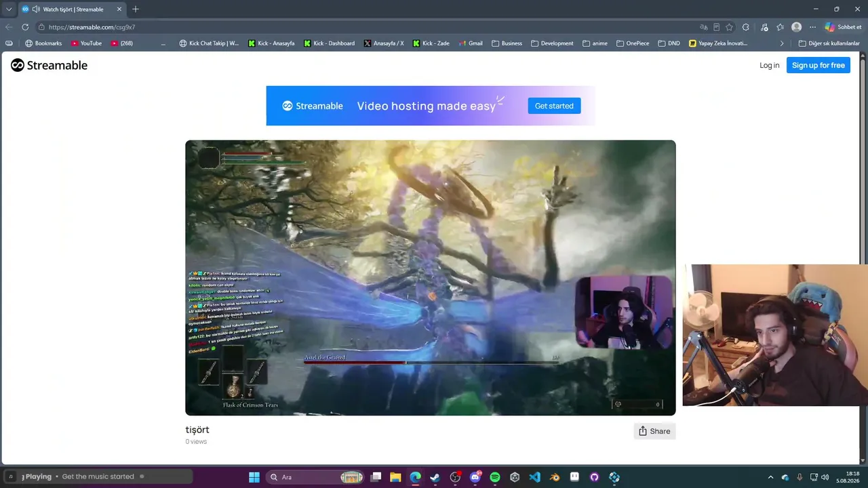Click the taskbar Ara search box

[x=315, y=477]
